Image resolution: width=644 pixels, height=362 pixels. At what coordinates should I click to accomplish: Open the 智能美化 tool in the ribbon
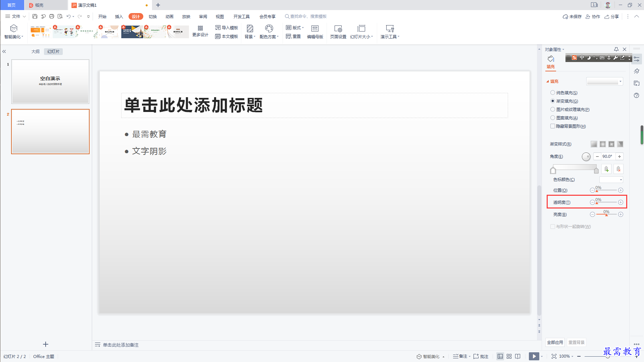(14, 32)
